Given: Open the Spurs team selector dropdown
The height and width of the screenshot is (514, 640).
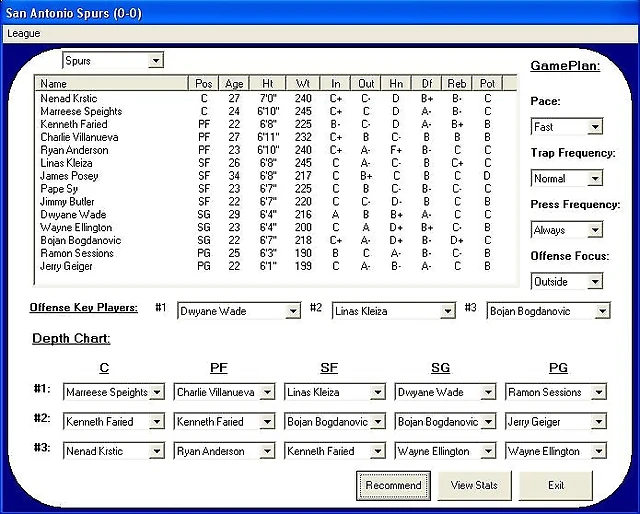Looking at the screenshot, I should 113,60.
